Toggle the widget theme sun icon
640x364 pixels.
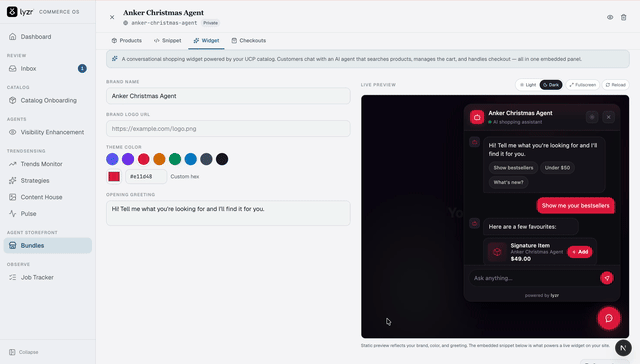click(x=592, y=117)
